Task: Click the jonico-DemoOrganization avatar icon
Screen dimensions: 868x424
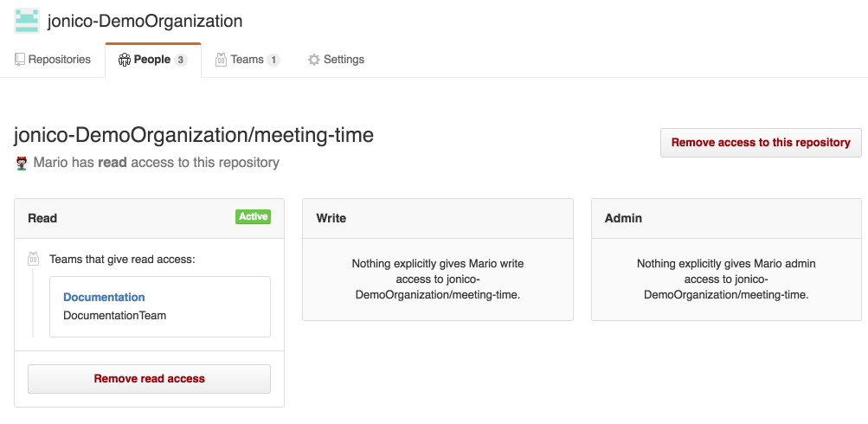Action: click(x=27, y=21)
